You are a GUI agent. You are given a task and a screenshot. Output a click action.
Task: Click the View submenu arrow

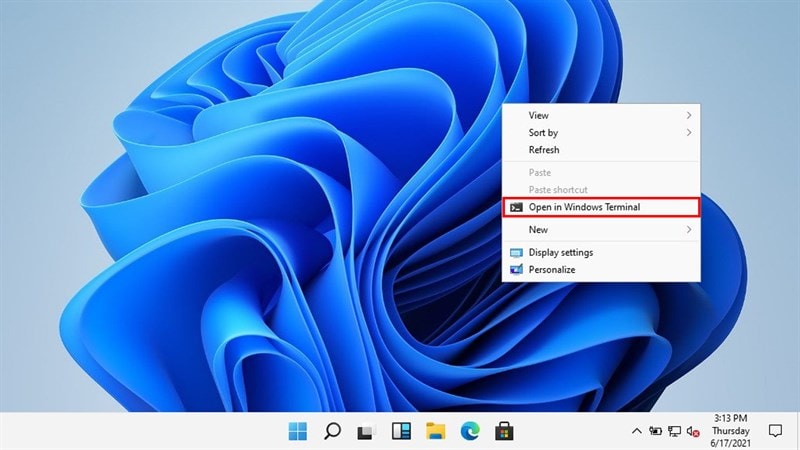(689, 115)
